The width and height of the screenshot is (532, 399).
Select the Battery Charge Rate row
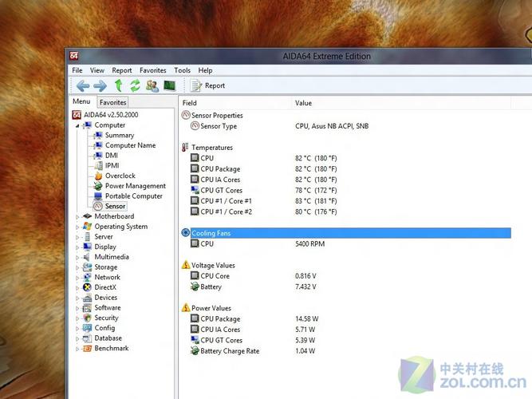pyautogui.click(x=230, y=350)
